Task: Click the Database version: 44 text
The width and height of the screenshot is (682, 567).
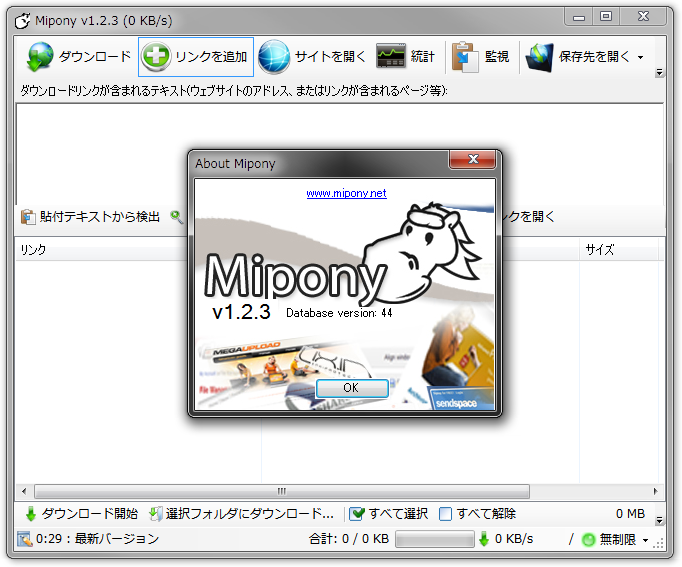Action: click(339, 313)
